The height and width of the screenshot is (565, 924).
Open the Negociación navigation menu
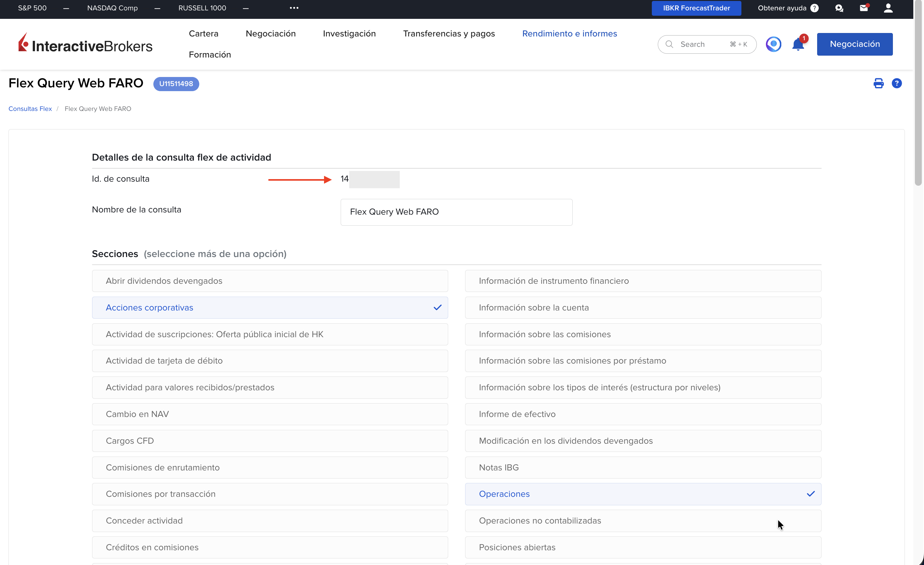(271, 34)
